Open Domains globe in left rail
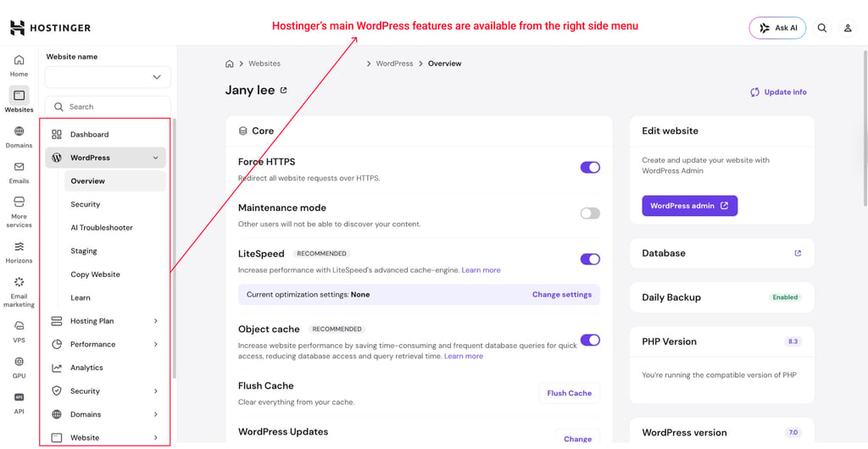 click(19, 136)
